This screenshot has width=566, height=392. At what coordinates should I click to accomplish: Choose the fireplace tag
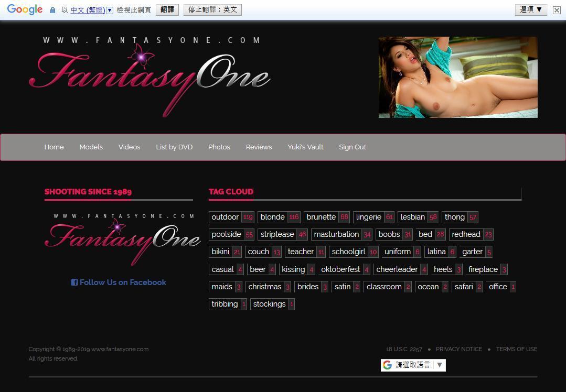487,269
